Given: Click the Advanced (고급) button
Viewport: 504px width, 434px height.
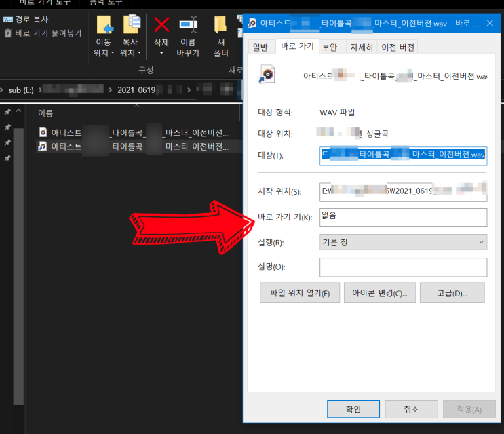Looking at the screenshot, I should click(452, 293).
